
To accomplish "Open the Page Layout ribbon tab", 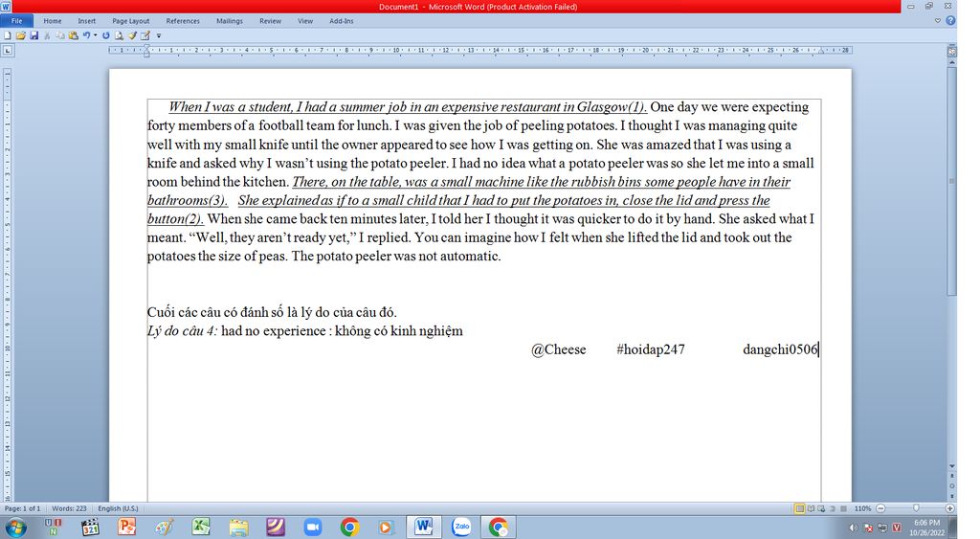I will coord(130,20).
